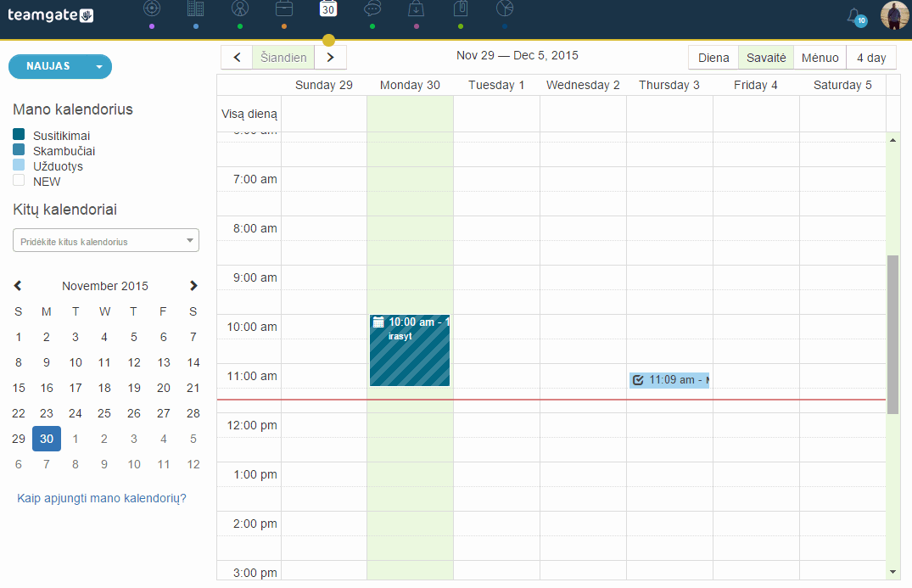Select November 25 in the mini calendar
The width and height of the screenshot is (912, 588).
pyautogui.click(x=104, y=413)
